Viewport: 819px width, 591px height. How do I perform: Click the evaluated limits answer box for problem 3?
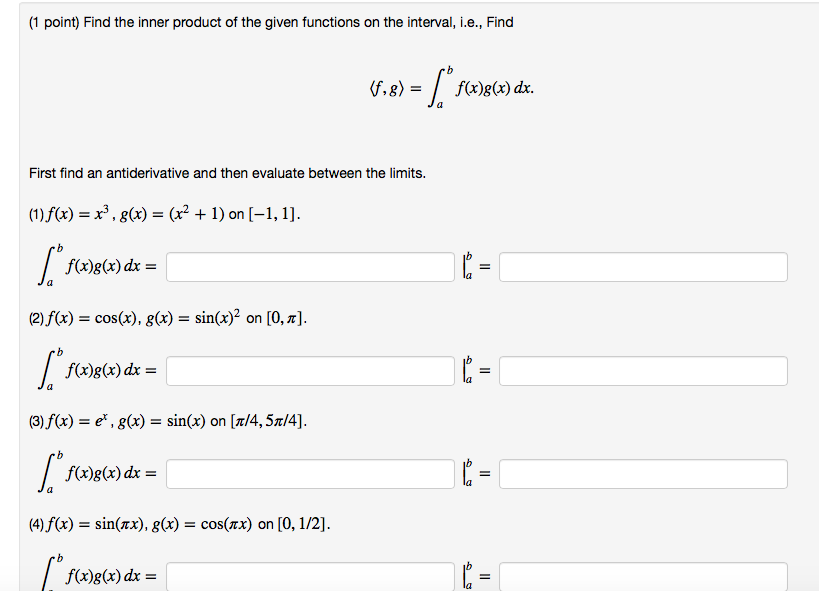645,473
